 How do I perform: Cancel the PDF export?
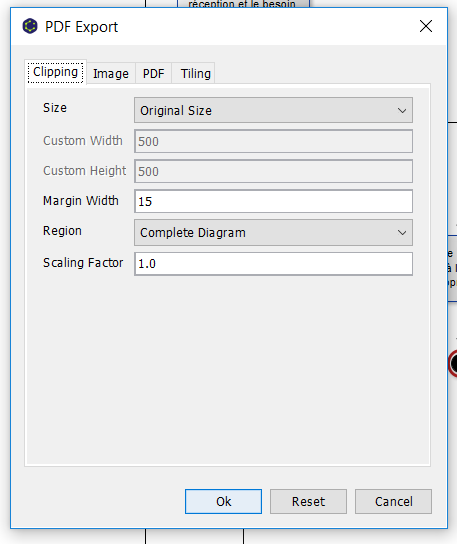coord(393,501)
